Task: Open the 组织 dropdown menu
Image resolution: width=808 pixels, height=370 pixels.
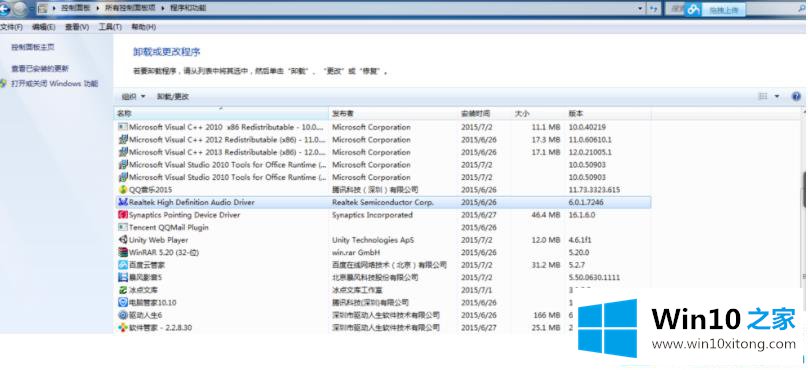Action: (133, 96)
